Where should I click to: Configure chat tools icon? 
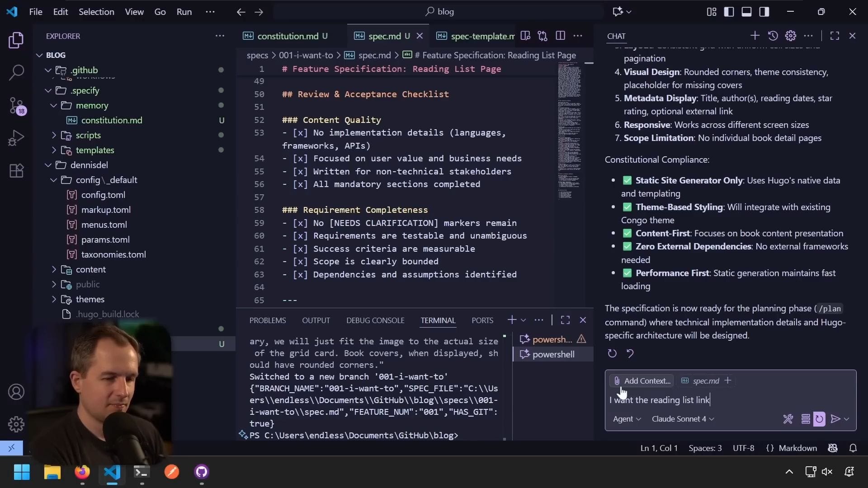point(788,419)
